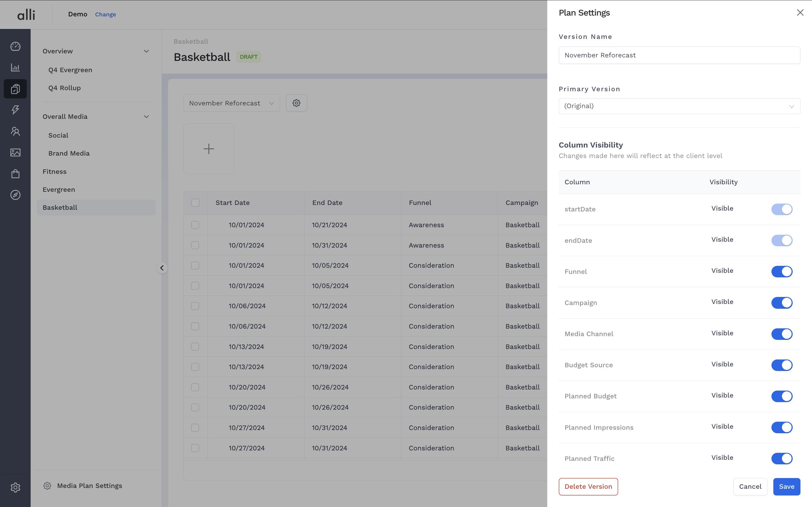Open Brand Media navigation item
812x507 pixels.
click(69, 153)
